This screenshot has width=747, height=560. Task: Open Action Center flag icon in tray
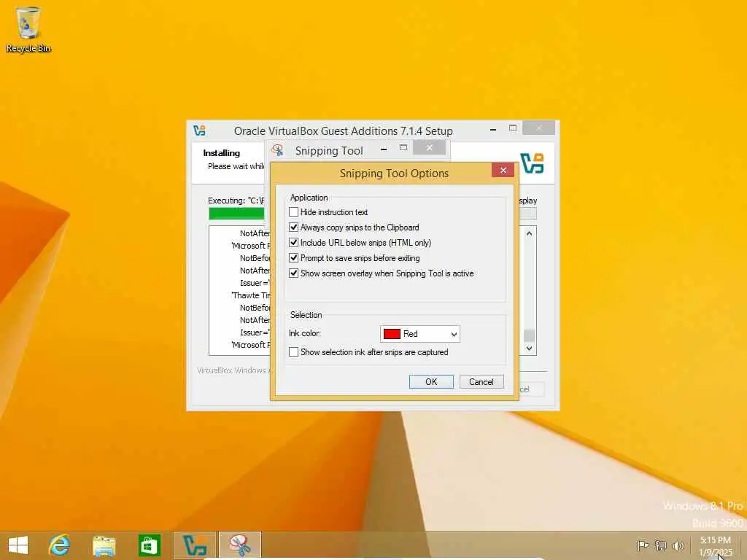[643, 545]
